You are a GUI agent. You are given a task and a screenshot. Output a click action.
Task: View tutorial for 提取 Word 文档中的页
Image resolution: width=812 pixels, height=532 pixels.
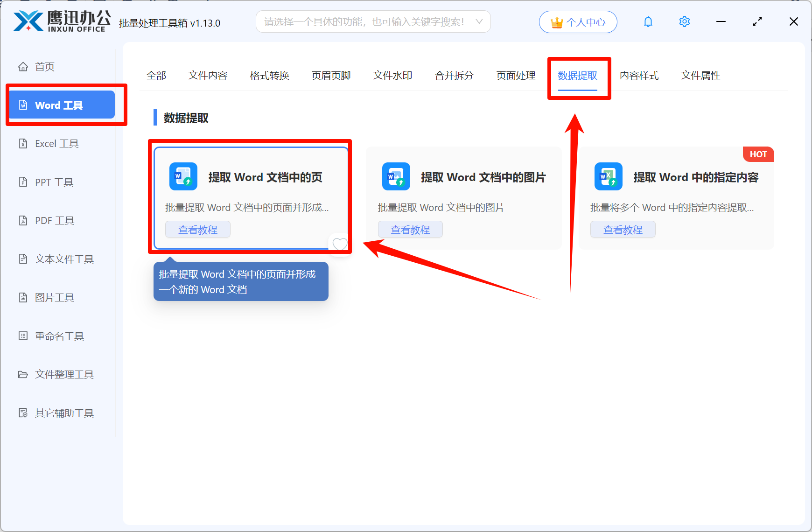(x=198, y=230)
